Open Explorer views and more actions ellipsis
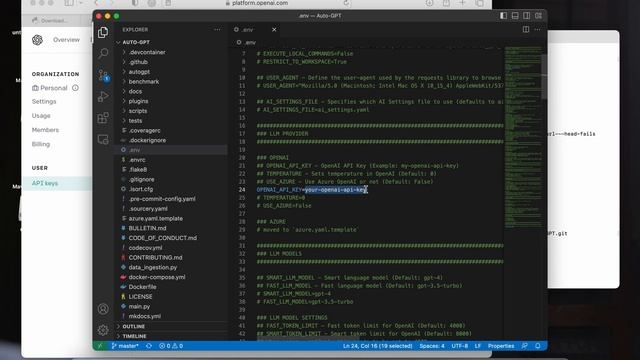The image size is (640, 360). (217, 29)
